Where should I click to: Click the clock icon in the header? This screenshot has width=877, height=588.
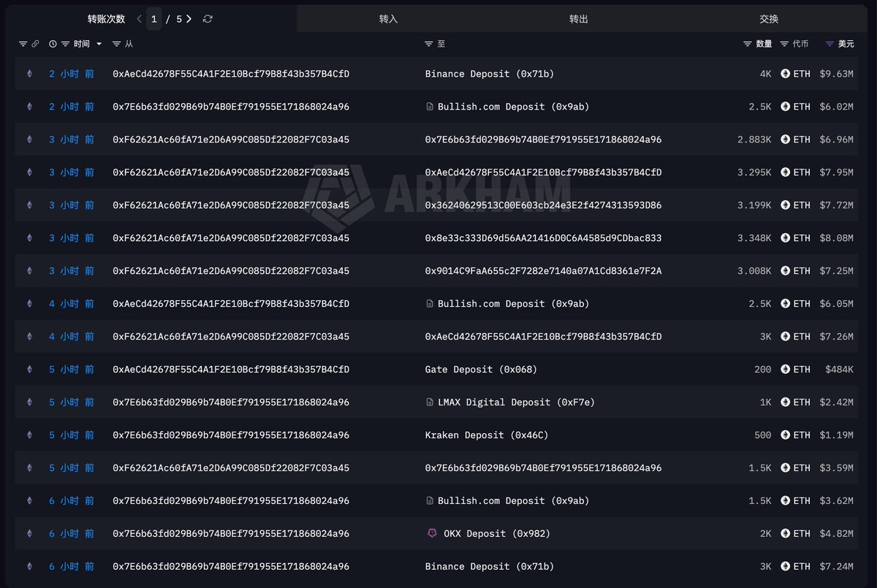(53, 44)
